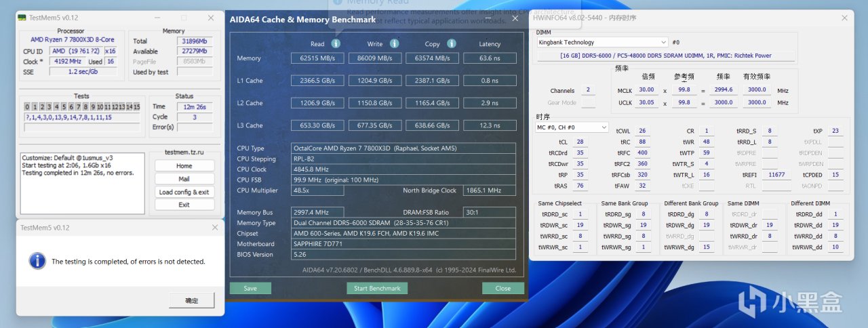This screenshot has width=868, height=328.
Task: Click the blue information icon in TestMem5 dialog
Action: 38,260
